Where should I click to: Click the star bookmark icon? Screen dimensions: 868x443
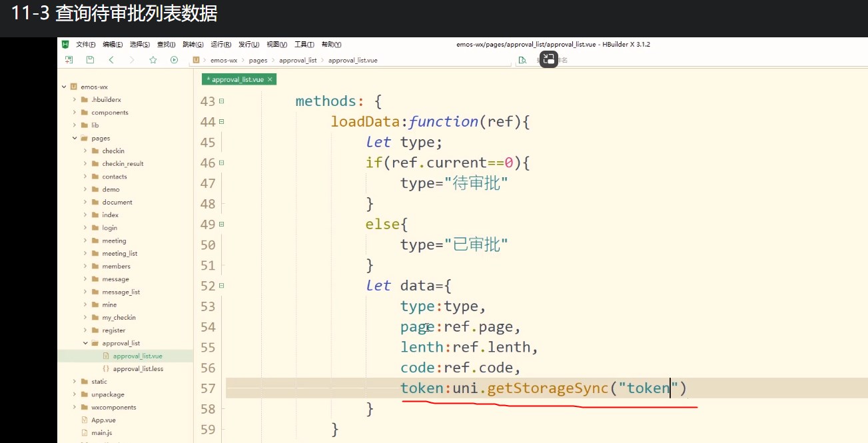tap(153, 60)
